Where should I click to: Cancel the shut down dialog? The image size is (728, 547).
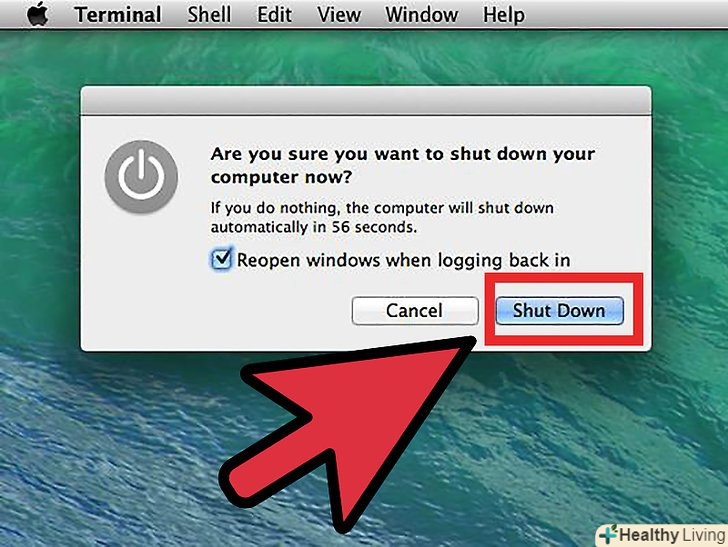(415, 311)
